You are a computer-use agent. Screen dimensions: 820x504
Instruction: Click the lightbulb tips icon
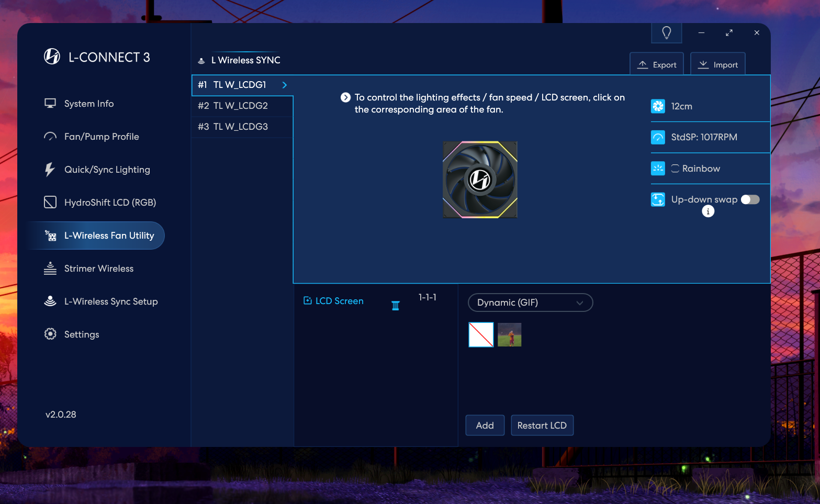click(667, 33)
